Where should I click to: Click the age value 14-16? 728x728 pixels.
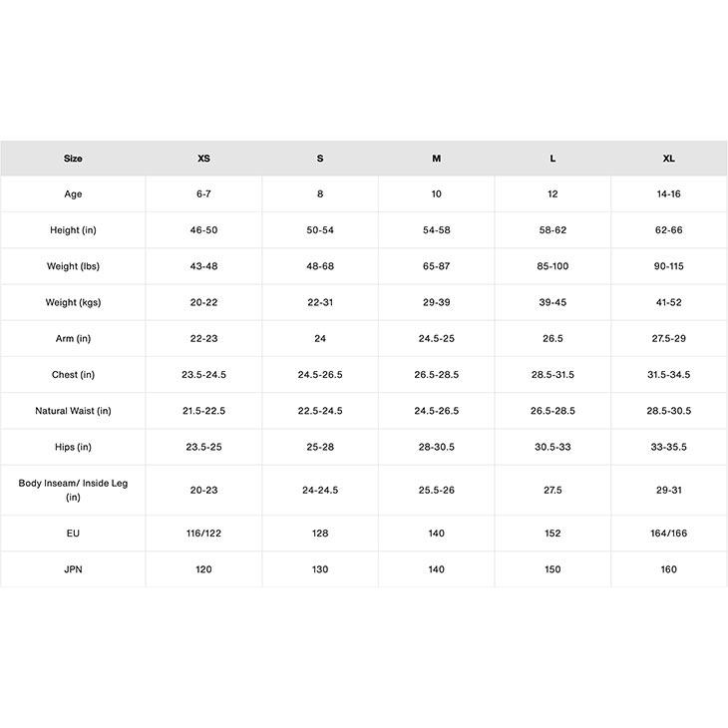669,194
